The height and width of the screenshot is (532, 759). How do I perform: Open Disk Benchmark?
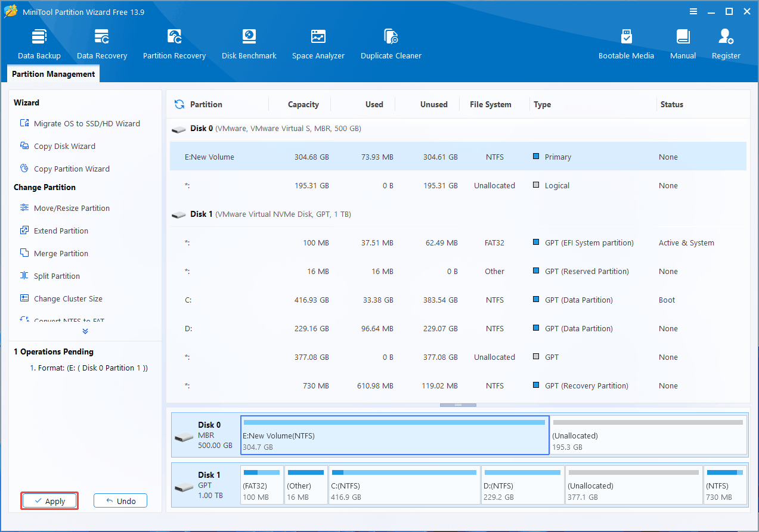click(x=249, y=44)
